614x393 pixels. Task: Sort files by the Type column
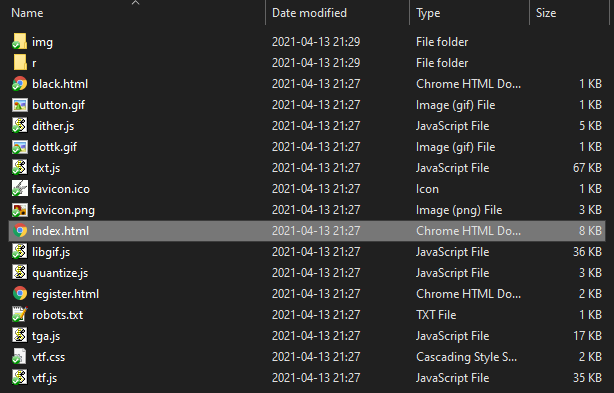(428, 13)
